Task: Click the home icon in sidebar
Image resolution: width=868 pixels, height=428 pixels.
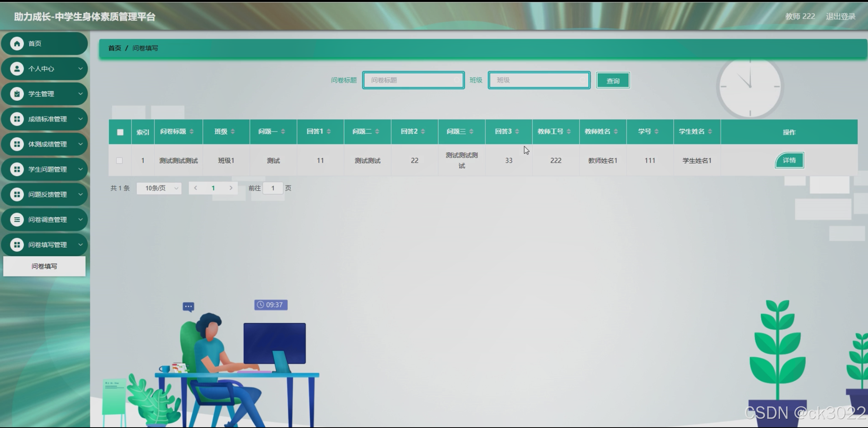Action: coord(17,43)
